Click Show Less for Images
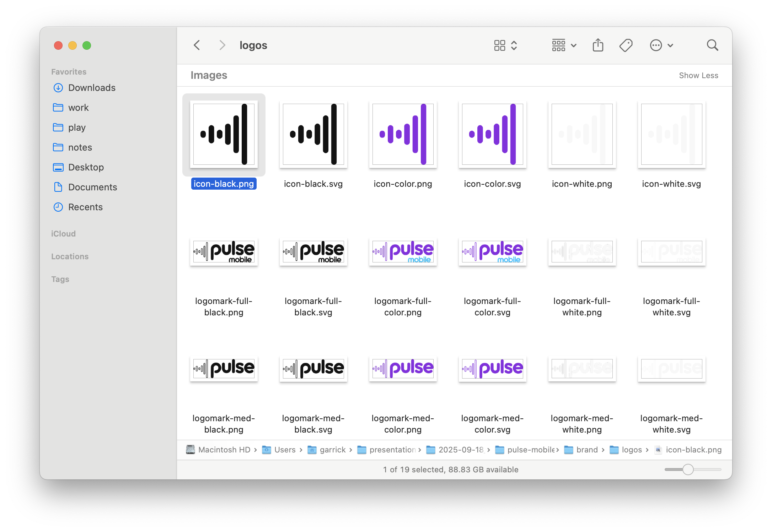This screenshot has width=772, height=532. coord(698,75)
